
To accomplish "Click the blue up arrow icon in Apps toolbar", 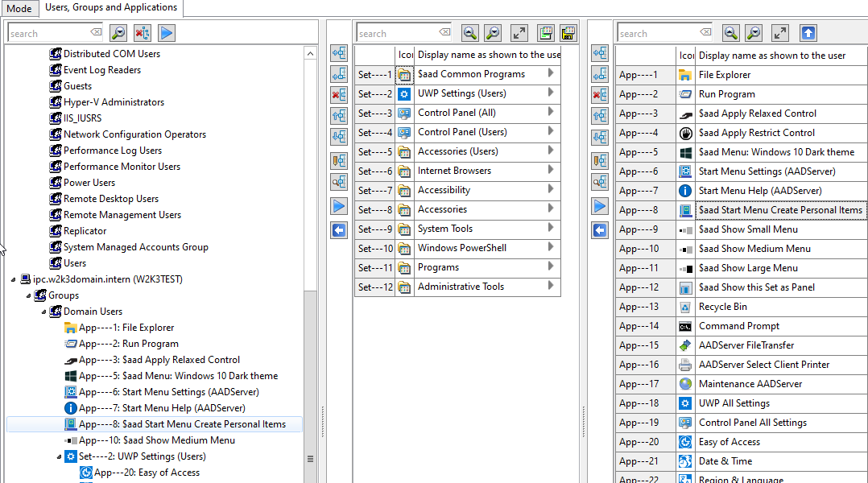I will [x=808, y=33].
